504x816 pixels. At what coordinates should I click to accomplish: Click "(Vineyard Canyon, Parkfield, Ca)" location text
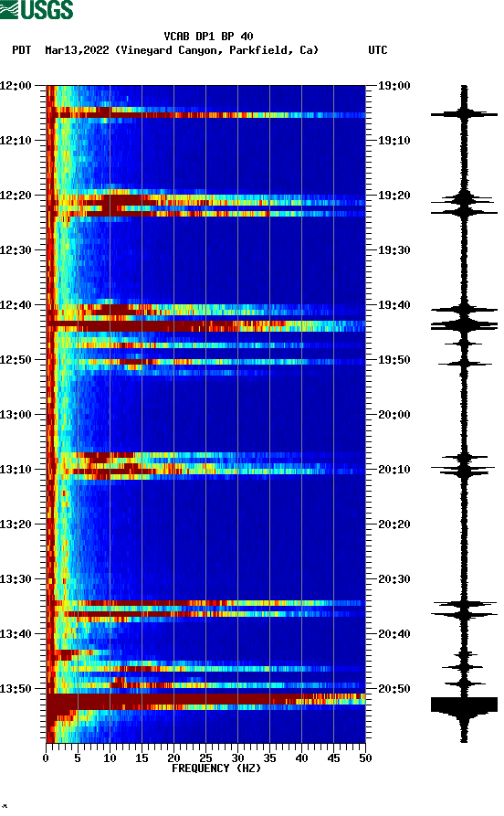click(x=217, y=50)
